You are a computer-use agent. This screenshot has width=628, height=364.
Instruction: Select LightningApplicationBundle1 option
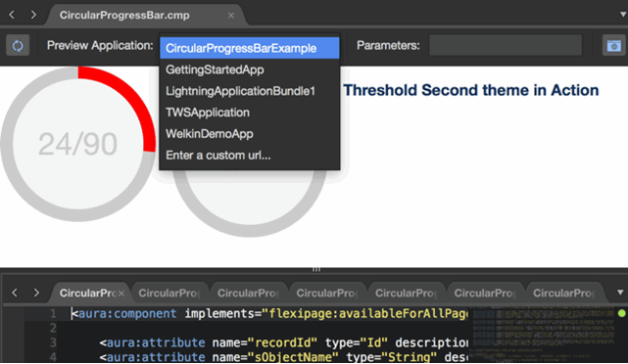pyautogui.click(x=250, y=91)
